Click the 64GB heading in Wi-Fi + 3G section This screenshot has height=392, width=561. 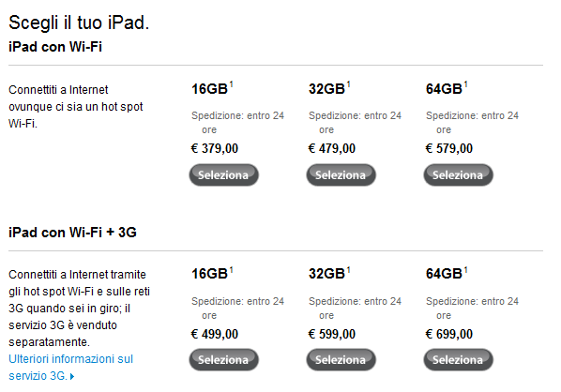[444, 274]
